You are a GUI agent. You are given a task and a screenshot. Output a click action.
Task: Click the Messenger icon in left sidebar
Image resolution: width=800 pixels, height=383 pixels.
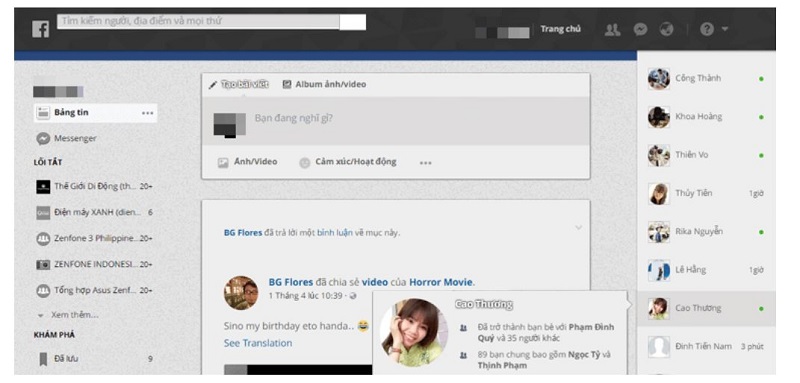(43, 139)
